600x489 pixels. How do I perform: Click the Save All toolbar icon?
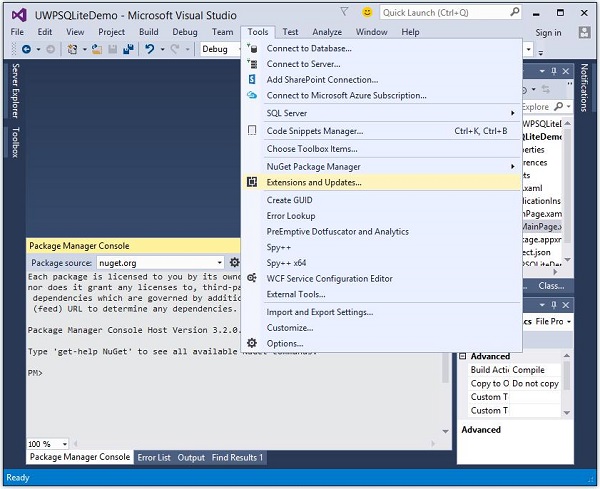(126, 49)
